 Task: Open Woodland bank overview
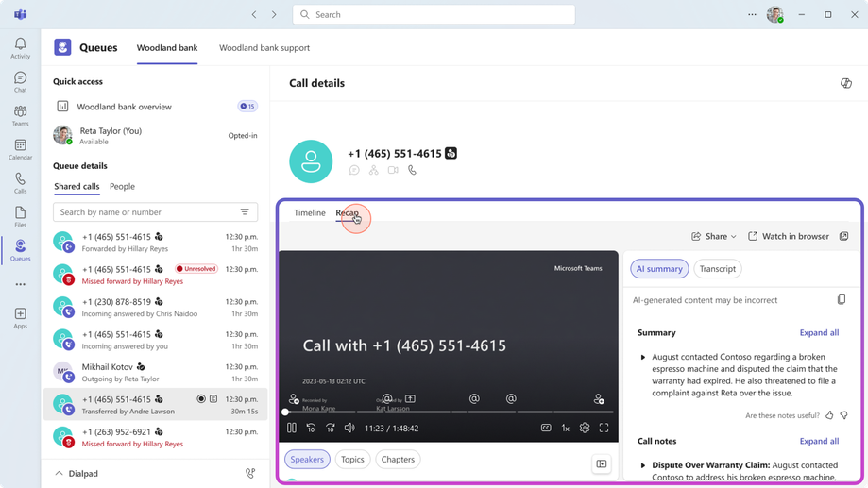[155, 107]
